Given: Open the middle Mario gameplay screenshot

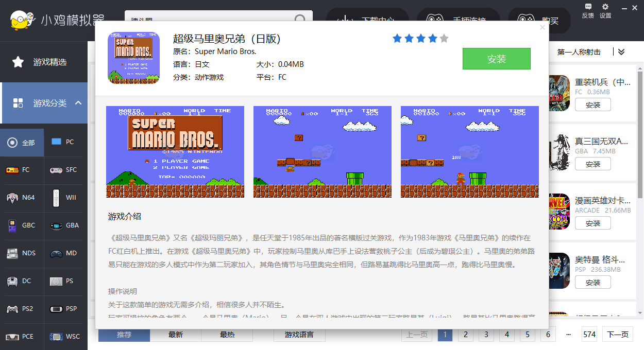Looking at the screenshot, I should click(x=323, y=152).
